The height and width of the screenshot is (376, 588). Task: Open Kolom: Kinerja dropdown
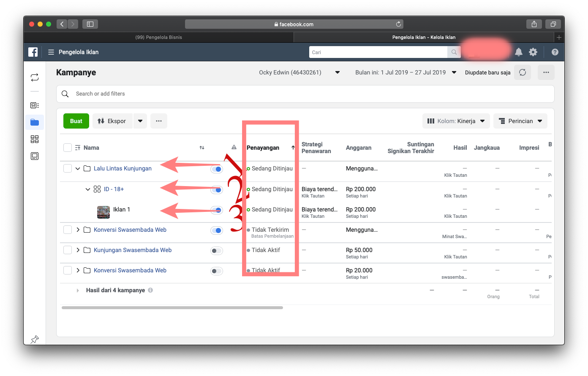456,121
